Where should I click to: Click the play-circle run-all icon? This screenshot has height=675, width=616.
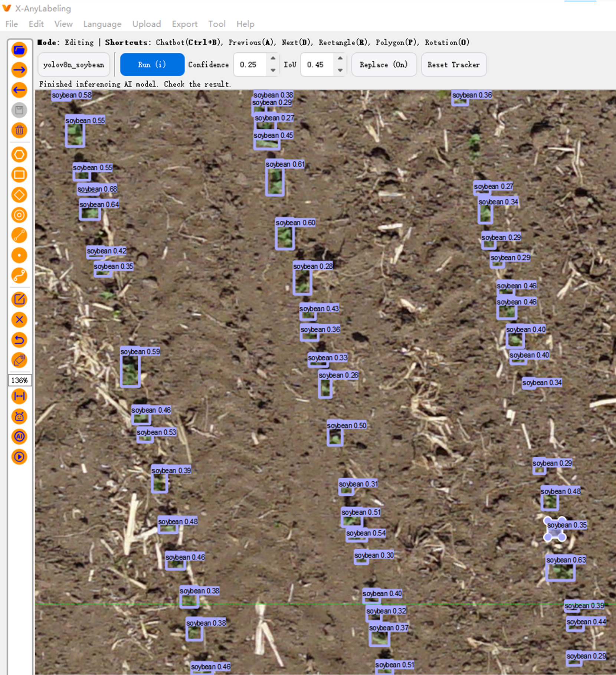pyautogui.click(x=19, y=457)
